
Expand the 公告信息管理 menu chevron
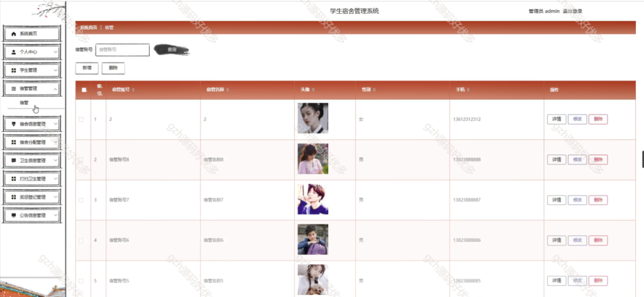coord(55,215)
